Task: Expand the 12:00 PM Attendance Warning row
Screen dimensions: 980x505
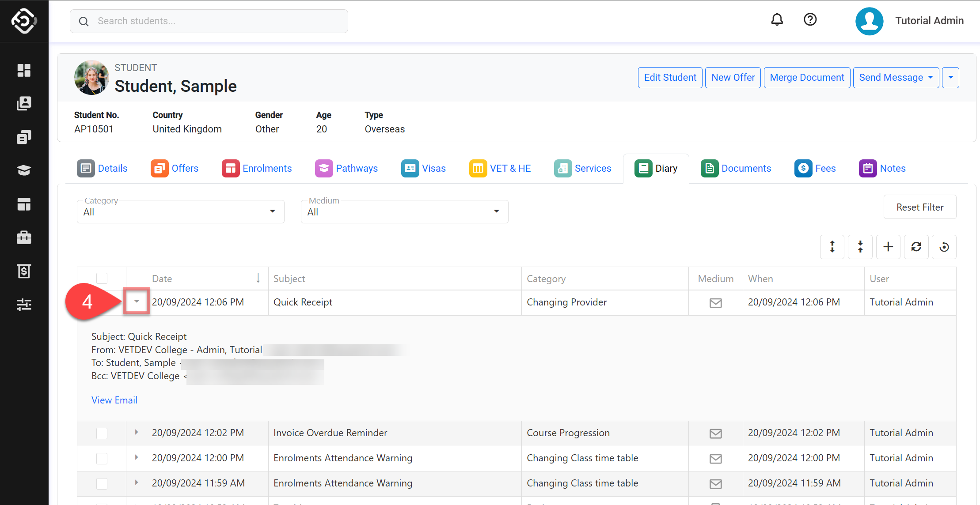Action: click(137, 457)
